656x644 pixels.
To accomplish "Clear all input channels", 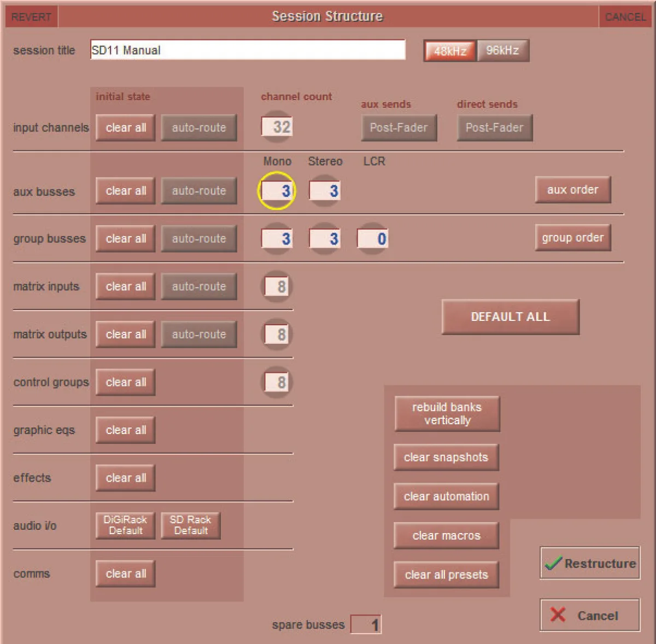I will pos(126,128).
